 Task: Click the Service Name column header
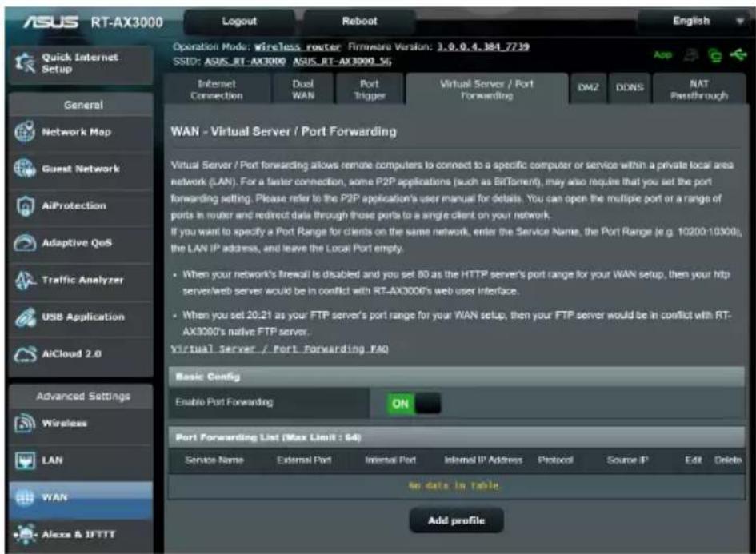tap(214, 460)
